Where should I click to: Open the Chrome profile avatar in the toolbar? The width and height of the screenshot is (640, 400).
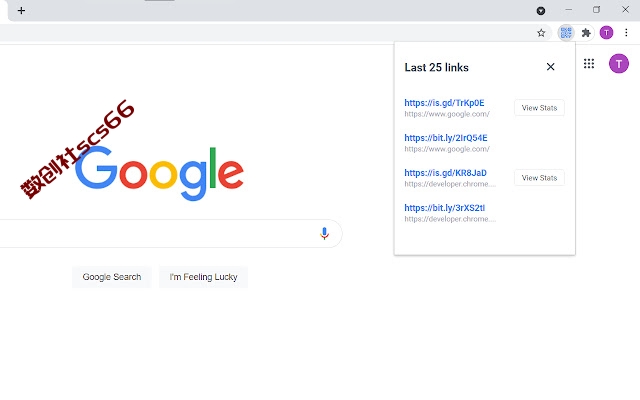[x=606, y=33]
